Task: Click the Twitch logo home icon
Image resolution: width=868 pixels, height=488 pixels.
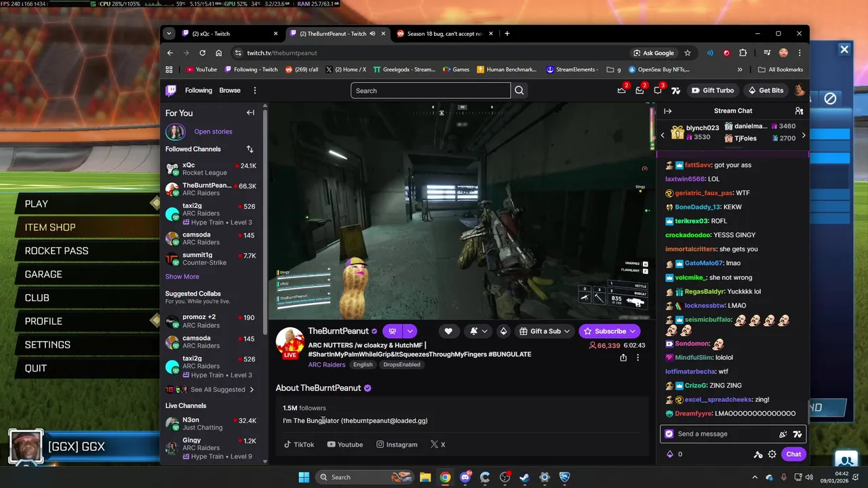Action: click(x=172, y=90)
